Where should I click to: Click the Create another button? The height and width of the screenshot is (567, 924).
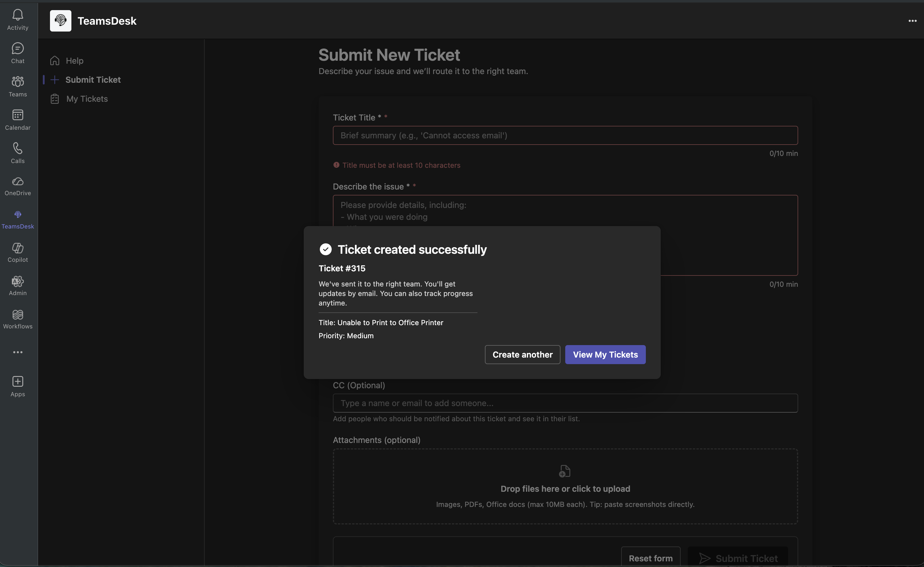(x=522, y=354)
